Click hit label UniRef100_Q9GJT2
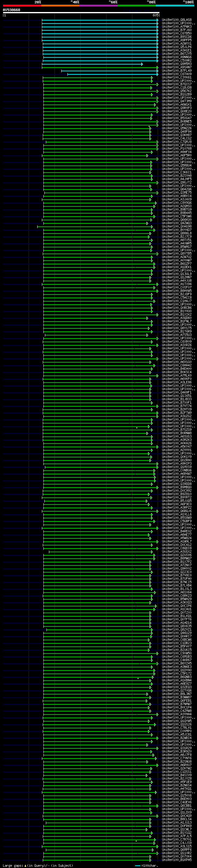Screen dimensions: 197x868 [x=177, y=183]
